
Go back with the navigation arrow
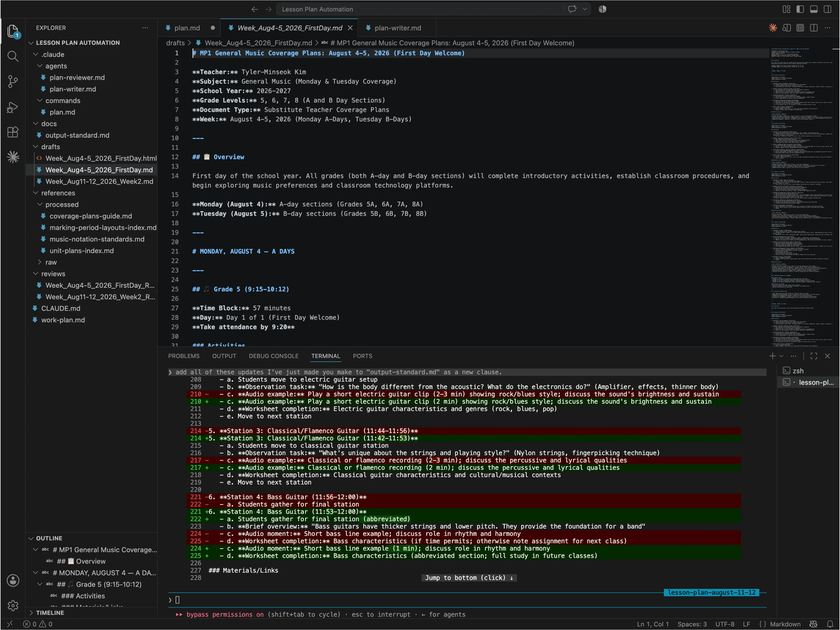point(254,9)
